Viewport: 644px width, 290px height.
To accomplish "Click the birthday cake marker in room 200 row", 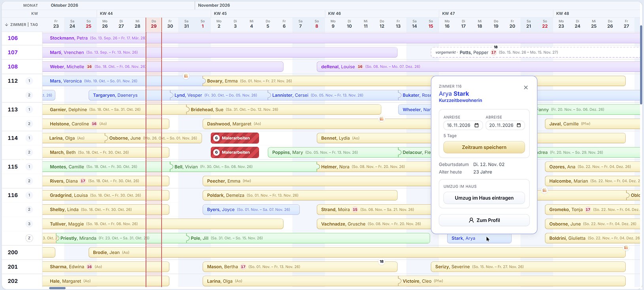I will 626,247.
